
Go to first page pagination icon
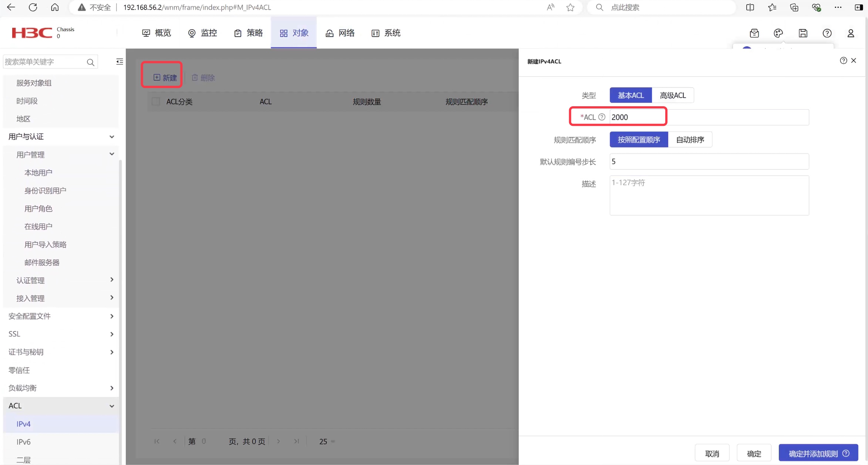tap(157, 441)
